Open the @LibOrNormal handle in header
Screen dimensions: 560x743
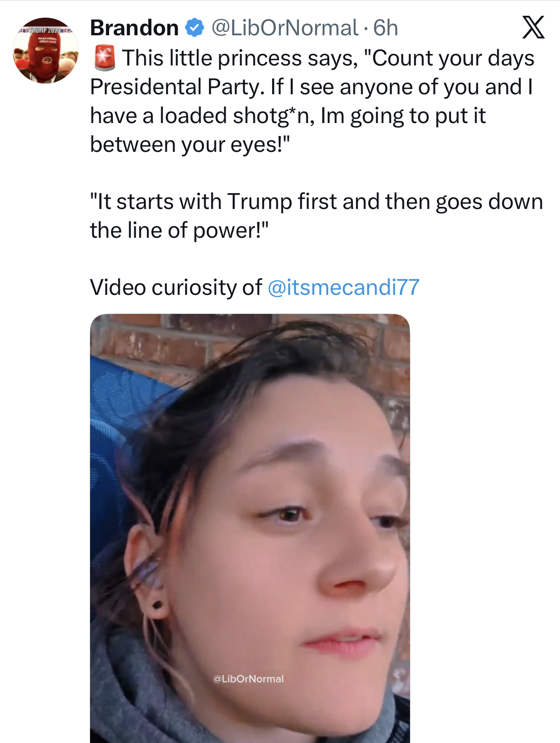285,28
